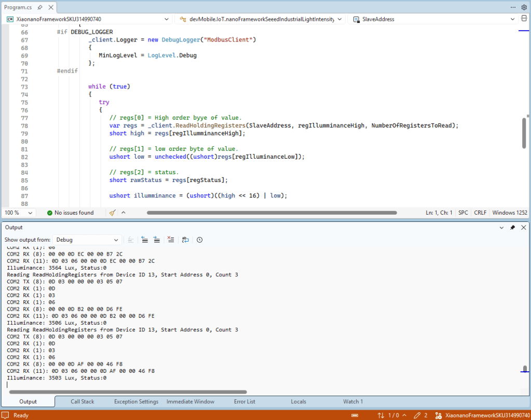Expand the SlaveAddress member dropdown
This screenshot has height=420, width=531.
[x=512, y=19]
